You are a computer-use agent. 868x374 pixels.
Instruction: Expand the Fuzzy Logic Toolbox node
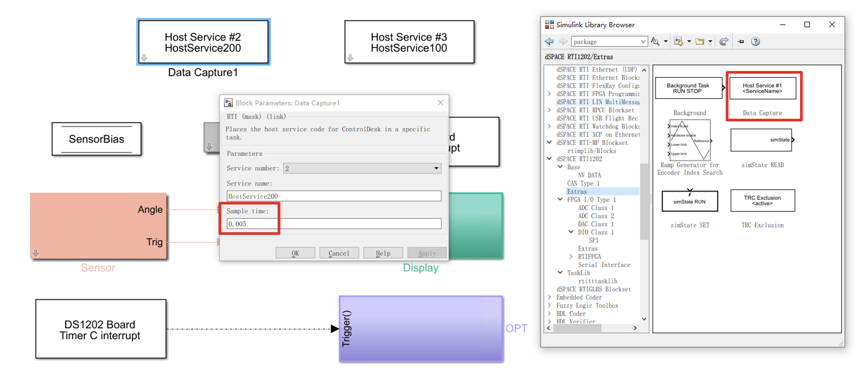click(550, 305)
